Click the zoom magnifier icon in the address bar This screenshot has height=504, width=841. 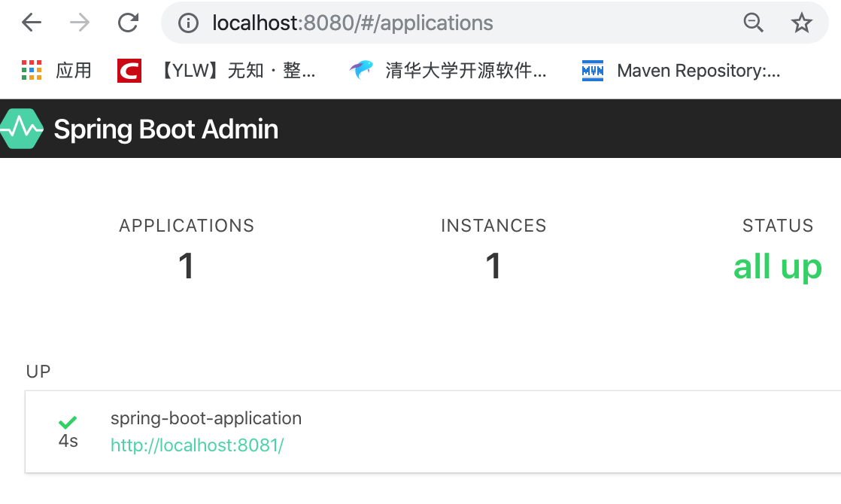pyautogui.click(x=753, y=23)
